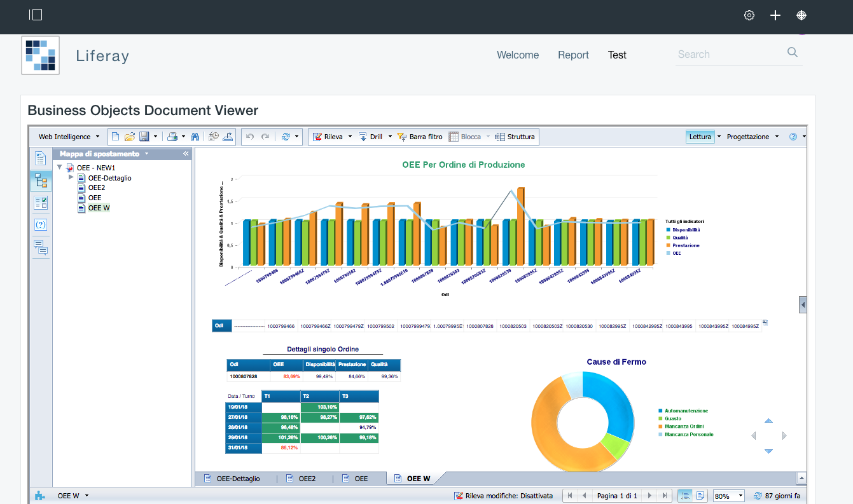Click the Refresh data icon in toolbar
Screen dimensions: 853x504
286,137
